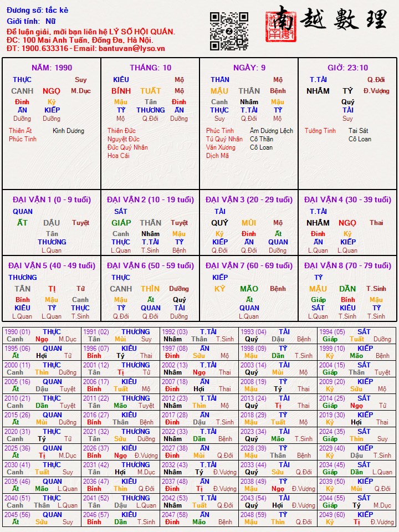Click the 'Âm Dương Lệch' star
This screenshot has height=532, width=399.
click(272, 131)
